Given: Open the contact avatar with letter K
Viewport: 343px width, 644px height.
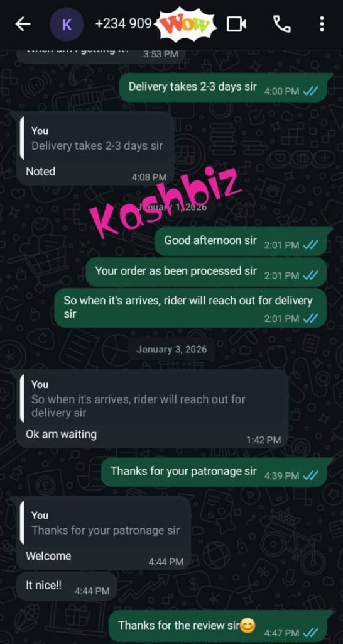Looking at the screenshot, I should [x=67, y=25].
